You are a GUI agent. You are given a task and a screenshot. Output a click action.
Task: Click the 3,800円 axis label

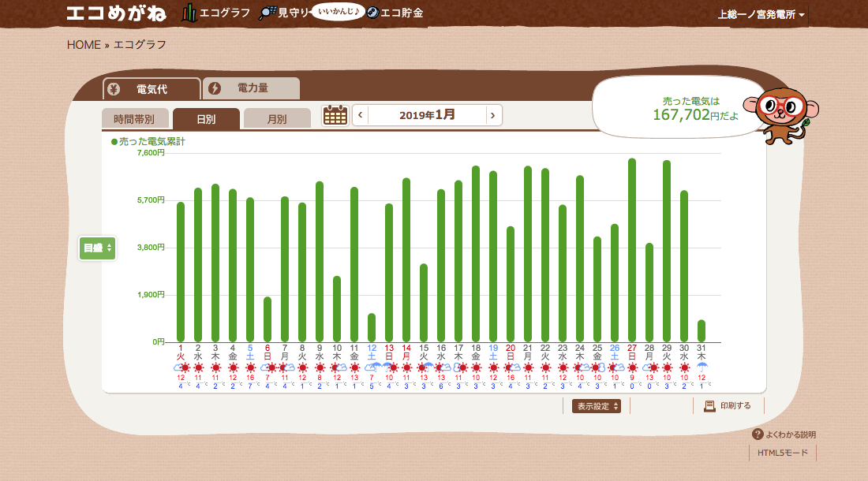click(x=151, y=247)
